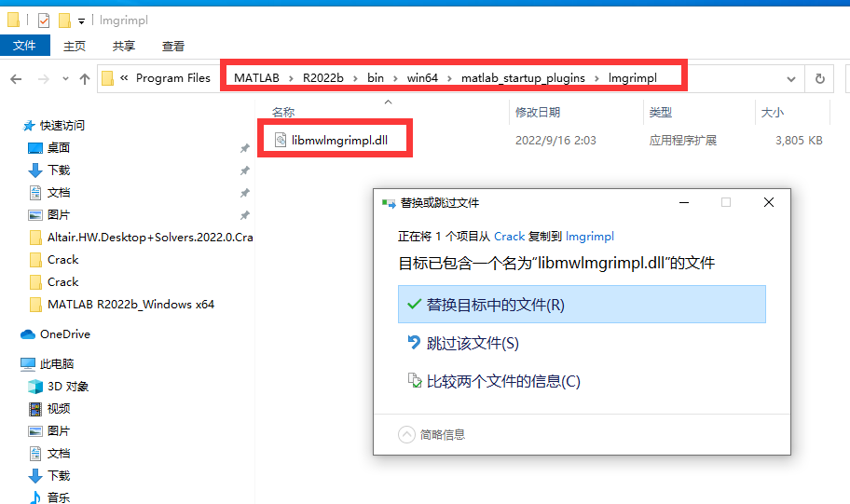The height and width of the screenshot is (504, 850).
Task: Minimize the 替换或跳过文件 dialog
Action: pos(684,203)
